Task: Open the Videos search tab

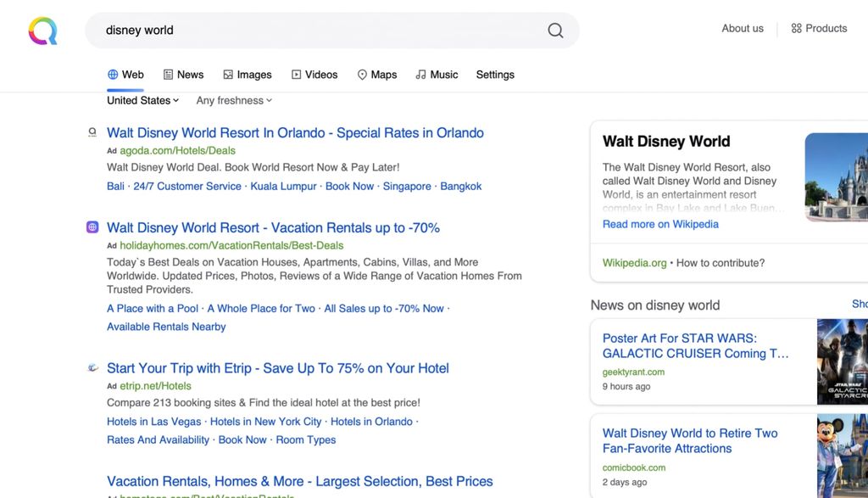Action: 314,75
